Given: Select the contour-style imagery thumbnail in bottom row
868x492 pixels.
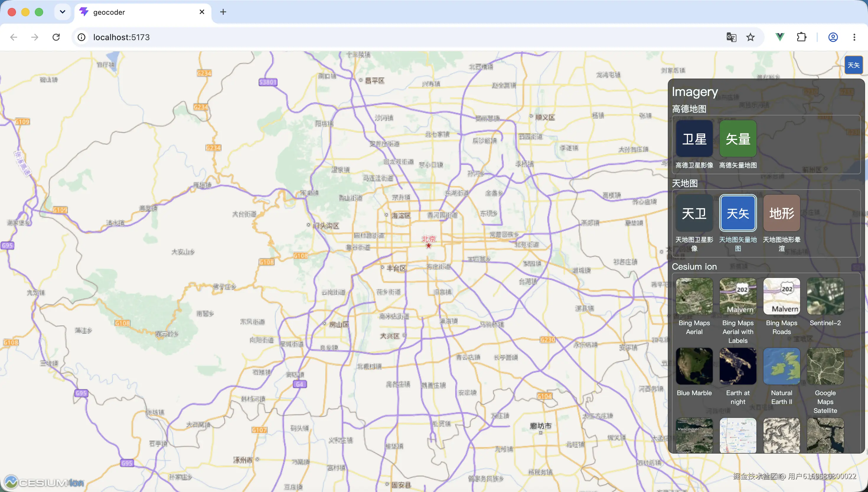Looking at the screenshot, I should (781, 435).
